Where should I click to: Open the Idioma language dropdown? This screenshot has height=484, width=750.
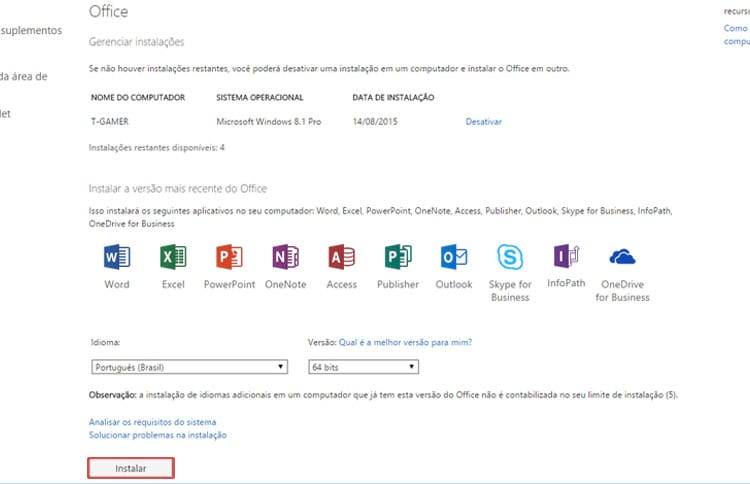pos(189,367)
